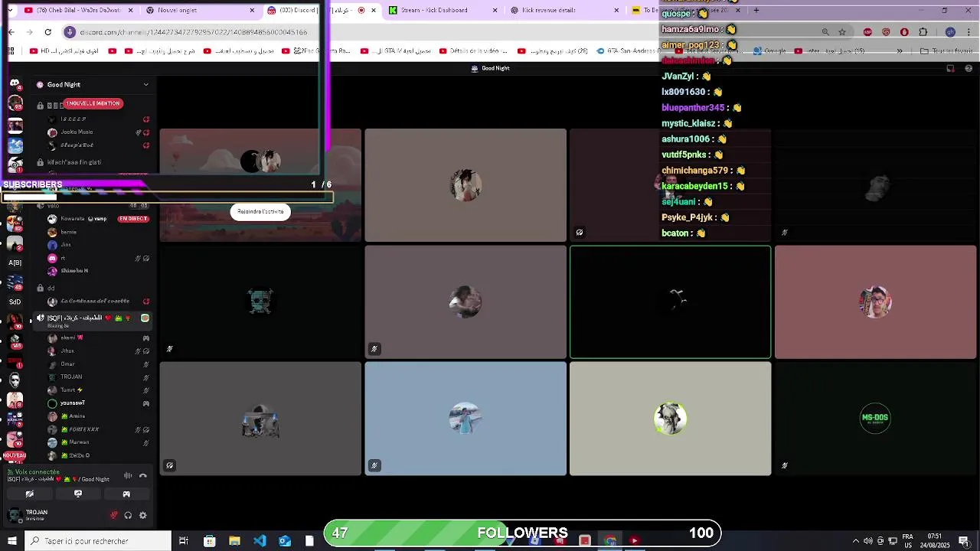Open the MS-DOS participant tile
Viewport: 980px width, 551px height.
tap(875, 419)
